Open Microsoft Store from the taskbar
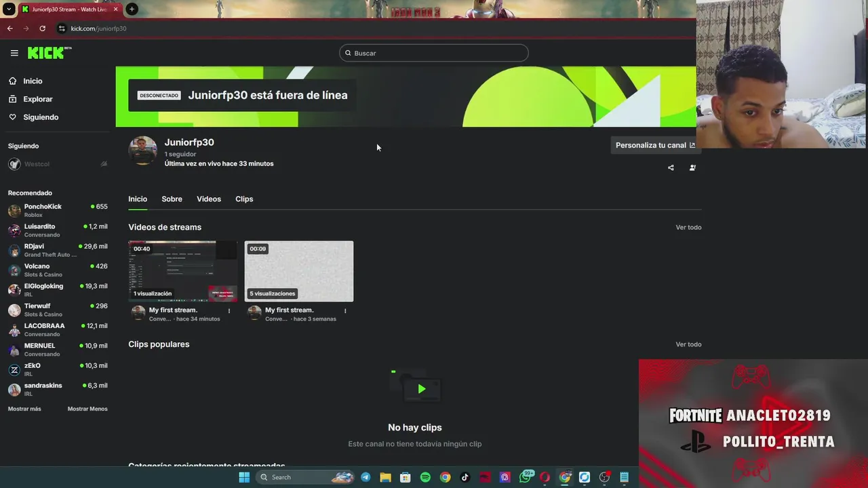The width and height of the screenshot is (868, 488). 405,477
